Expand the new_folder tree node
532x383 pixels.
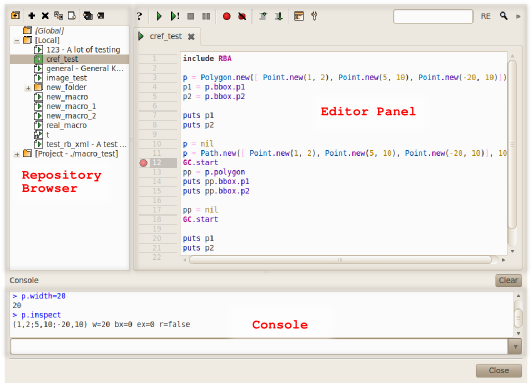click(x=28, y=88)
